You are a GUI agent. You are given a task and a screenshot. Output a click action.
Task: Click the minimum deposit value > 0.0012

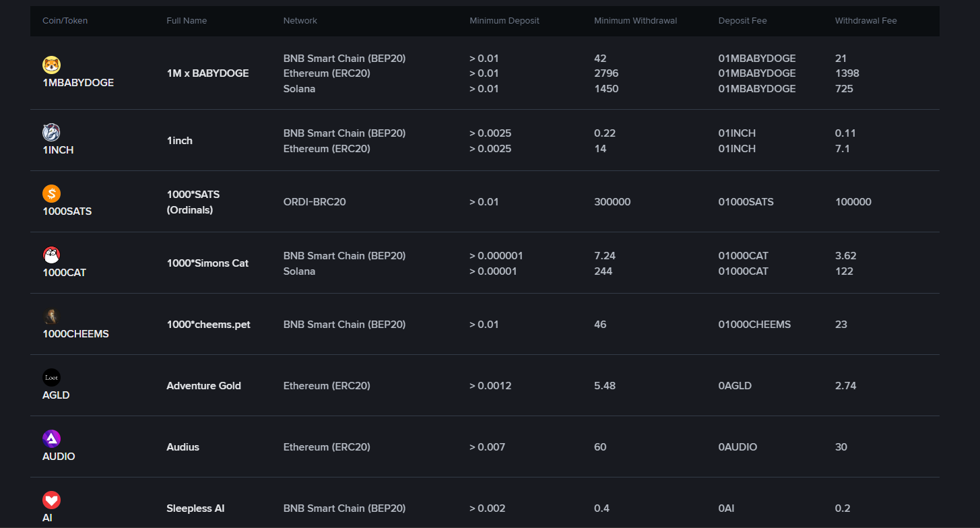pos(490,386)
